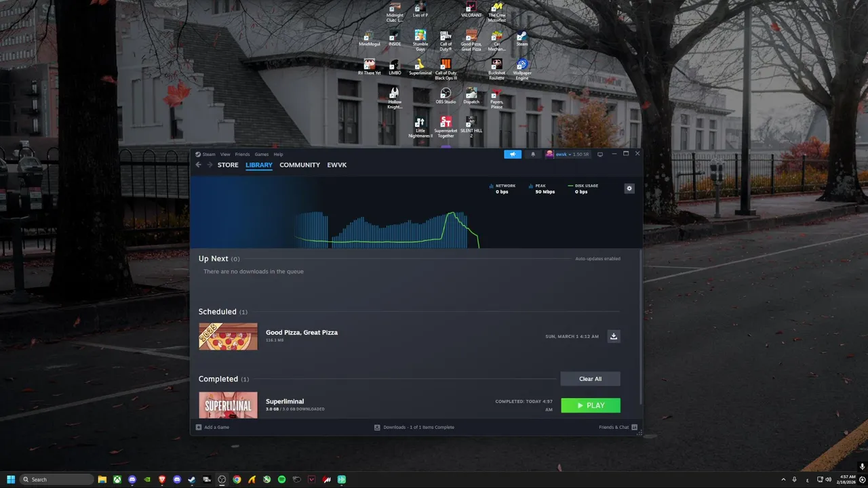Open Xbox app from the taskbar

[x=117, y=479]
